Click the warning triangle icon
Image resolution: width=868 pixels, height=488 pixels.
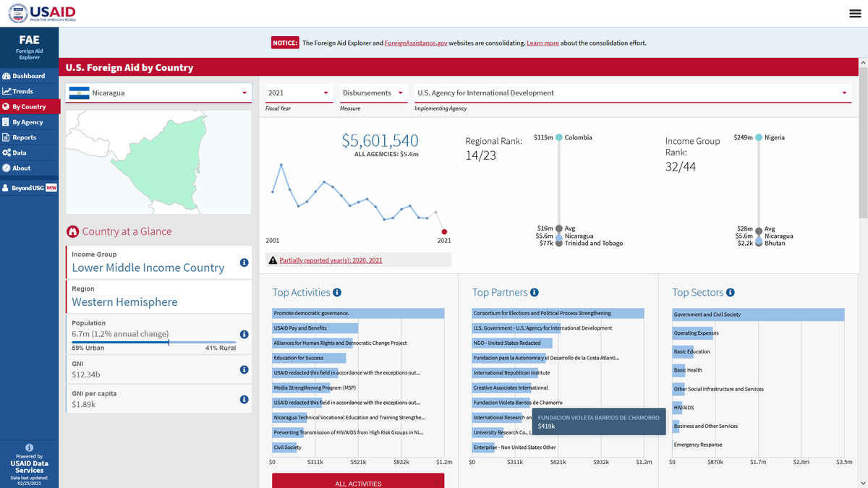[273, 260]
